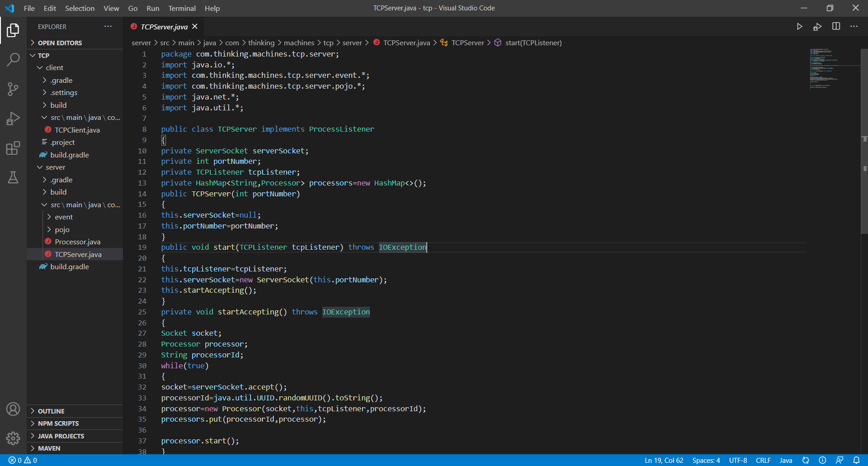Open the server build.gradle file
This screenshot has width=868, height=466.
click(75, 266)
